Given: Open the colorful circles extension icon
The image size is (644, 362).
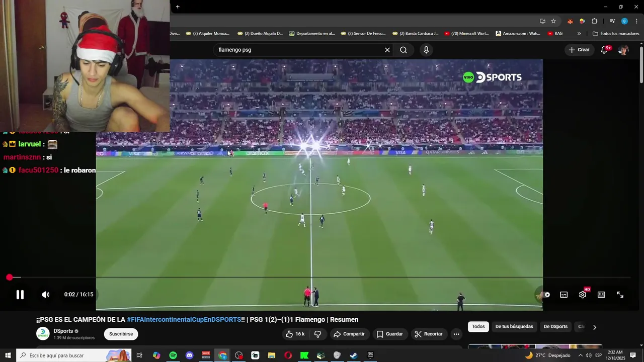Looking at the screenshot, I should (582, 21).
